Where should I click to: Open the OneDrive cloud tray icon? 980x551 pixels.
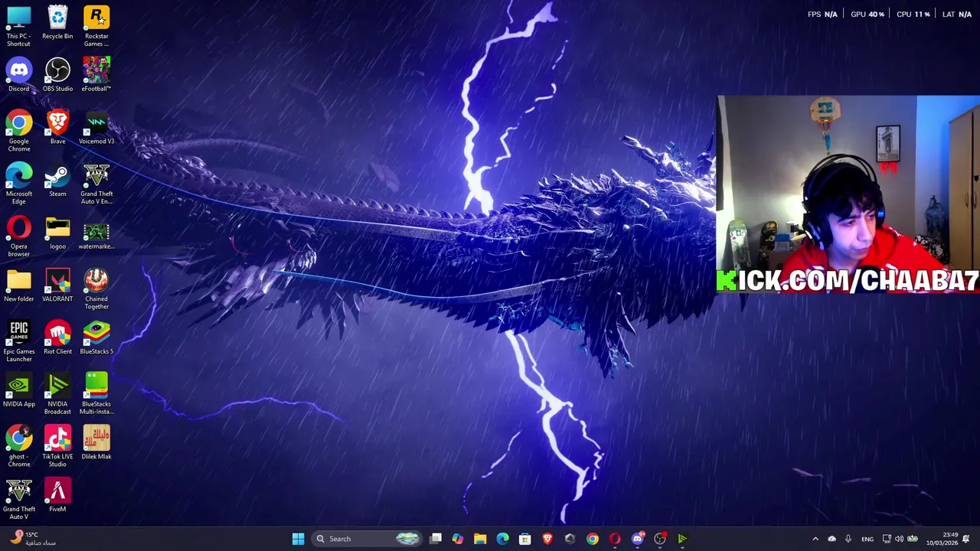pos(831,539)
